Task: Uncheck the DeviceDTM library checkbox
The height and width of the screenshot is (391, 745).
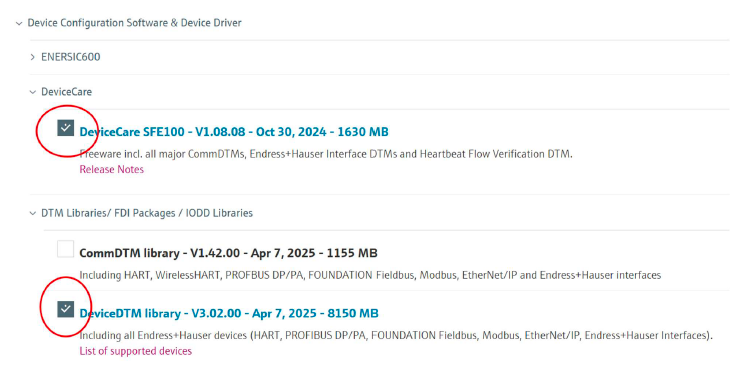Action: 66,309
